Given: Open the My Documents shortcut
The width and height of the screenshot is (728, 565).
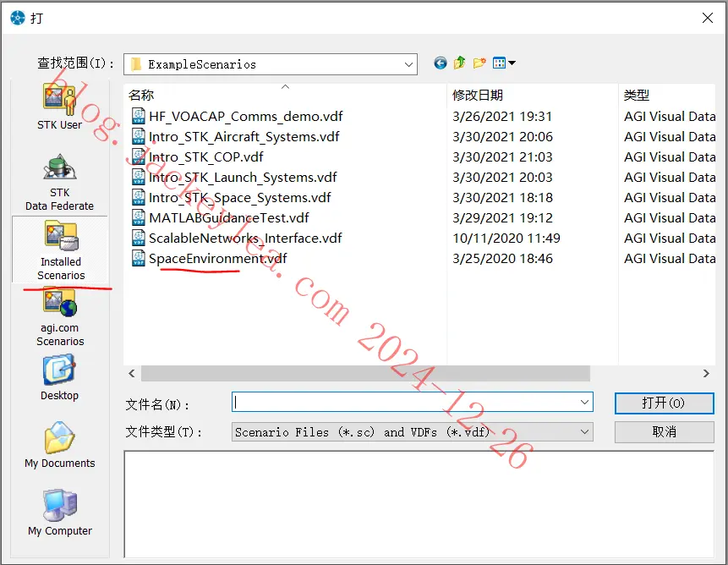Looking at the screenshot, I should click(x=59, y=445).
